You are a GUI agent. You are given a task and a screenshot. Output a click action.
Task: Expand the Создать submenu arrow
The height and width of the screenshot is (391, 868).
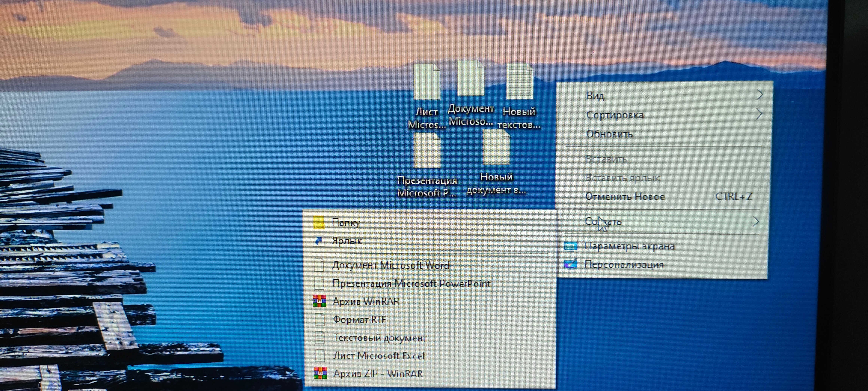[756, 222]
